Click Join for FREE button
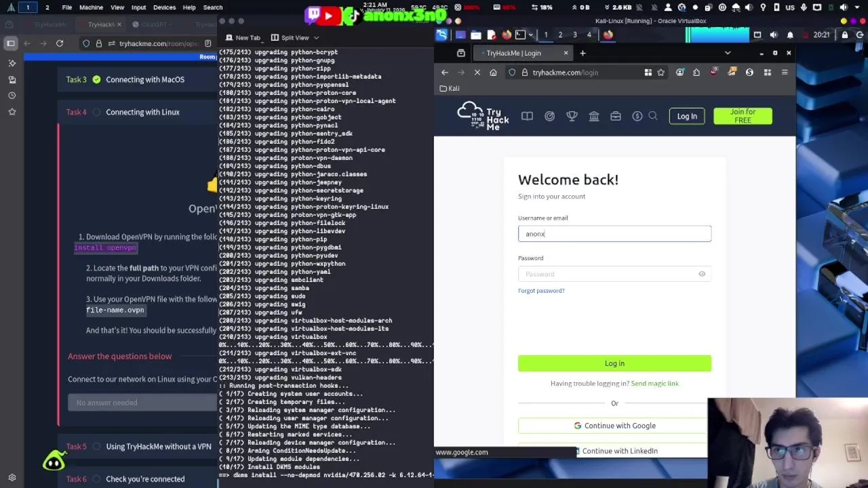The width and height of the screenshot is (868, 488). tap(743, 116)
